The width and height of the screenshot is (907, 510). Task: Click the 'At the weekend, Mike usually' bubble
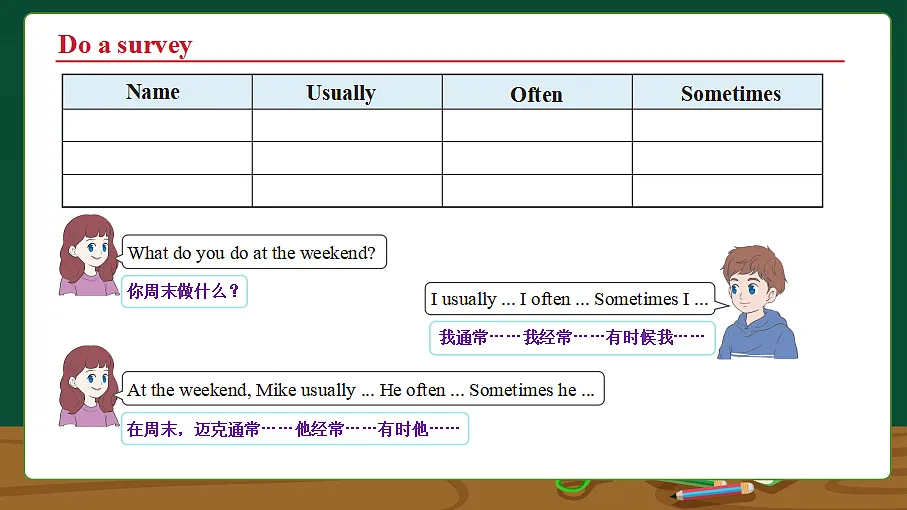tap(363, 389)
